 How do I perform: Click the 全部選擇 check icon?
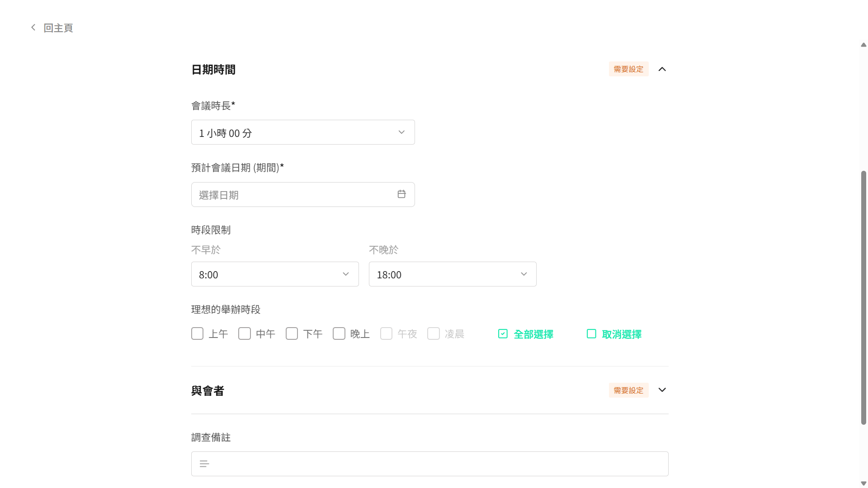pos(503,334)
